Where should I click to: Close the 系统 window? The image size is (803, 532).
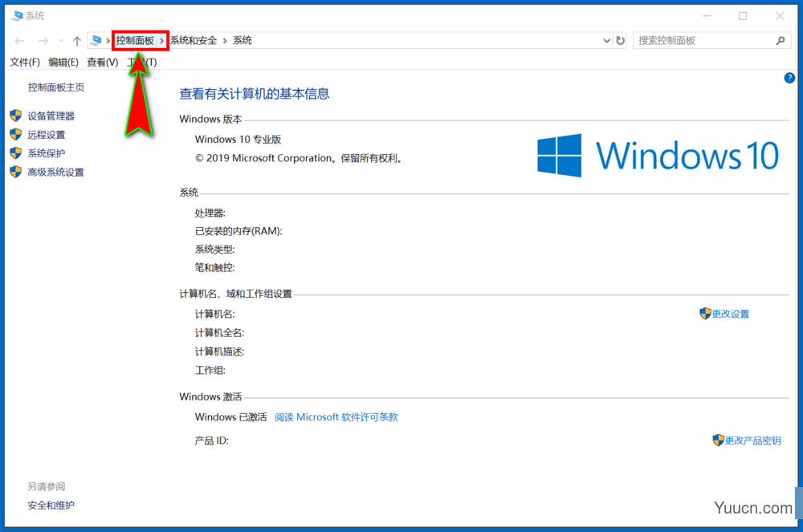pyautogui.click(x=780, y=16)
